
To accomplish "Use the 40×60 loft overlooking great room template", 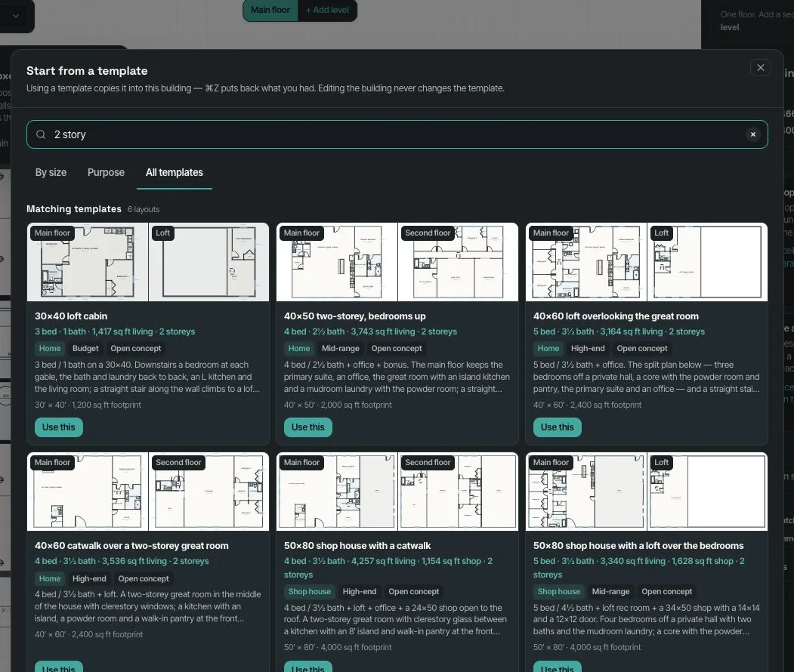I will click(x=557, y=427).
